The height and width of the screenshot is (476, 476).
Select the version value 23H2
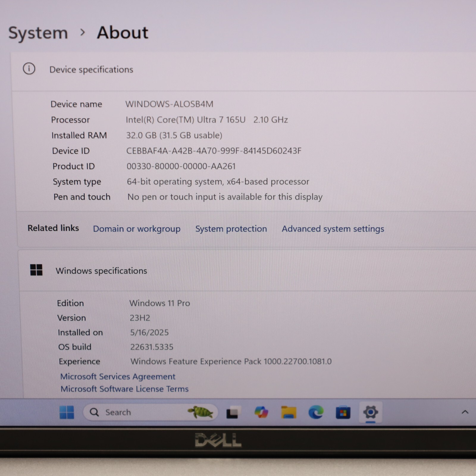(x=140, y=318)
